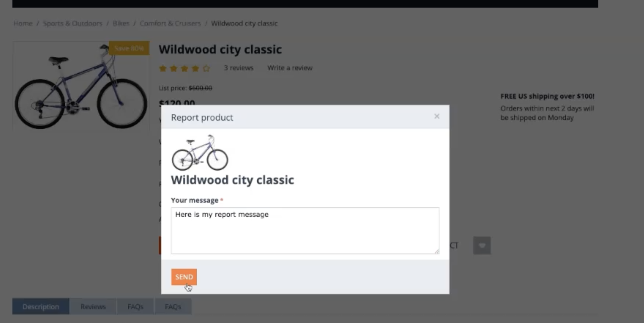Click the fifth empty rating star
The height and width of the screenshot is (323, 644).
click(206, 68)
